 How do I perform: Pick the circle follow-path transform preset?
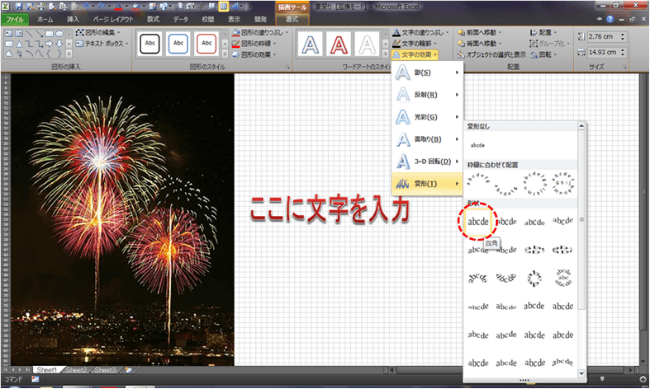coord(534,183)
